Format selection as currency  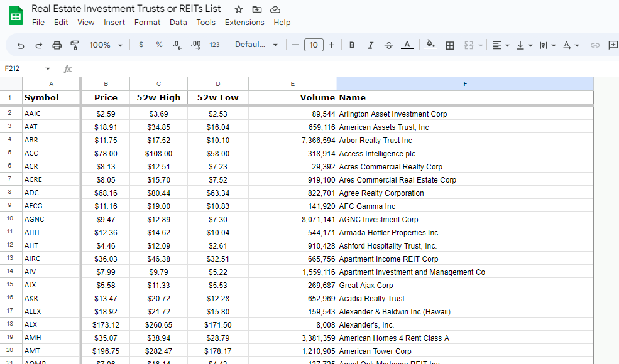[x=141, y=45]
